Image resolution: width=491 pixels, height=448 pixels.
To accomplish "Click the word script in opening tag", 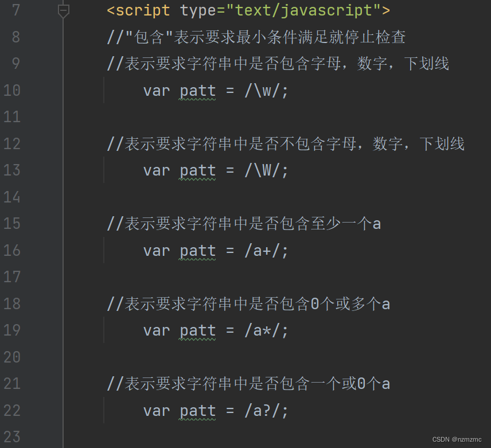I will coord(143,11).
